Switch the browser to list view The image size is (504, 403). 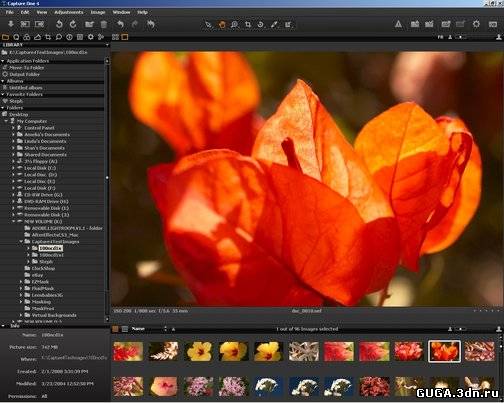click(x=125, y=329)
